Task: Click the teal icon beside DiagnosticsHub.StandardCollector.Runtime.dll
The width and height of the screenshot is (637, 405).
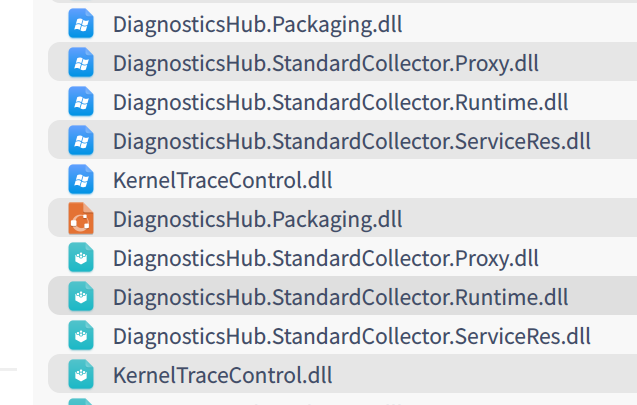Action: click(x=80, y=297)
